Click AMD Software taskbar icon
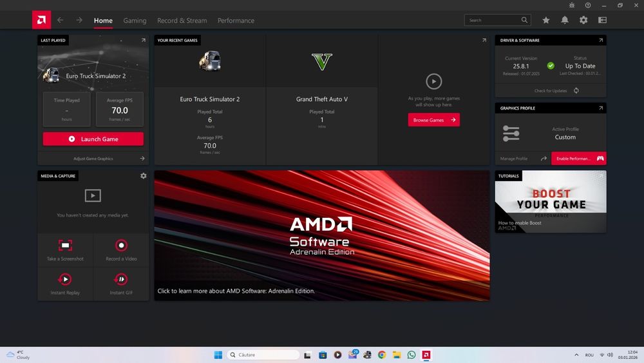644x363 pixels. pos(426,355)
